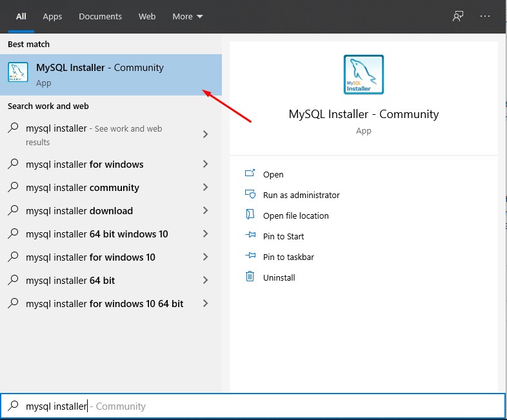
Task: Switch to the Web tab
Action: [147, 17]
